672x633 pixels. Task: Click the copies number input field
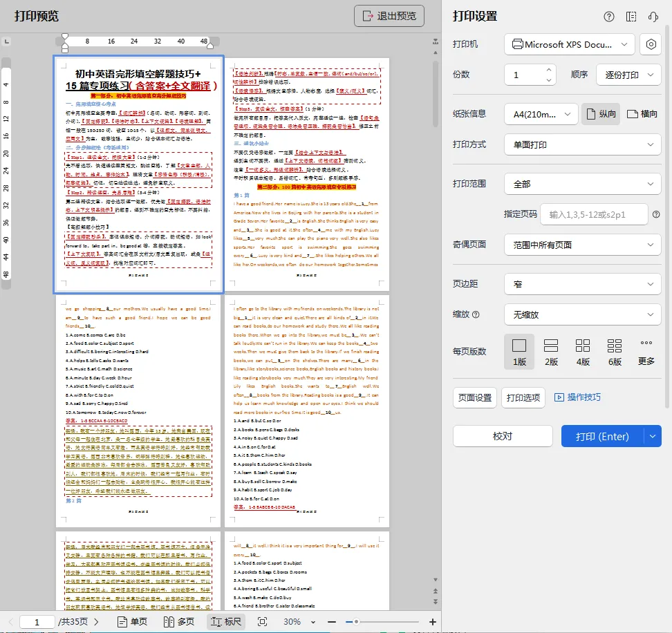click(525, 75)
